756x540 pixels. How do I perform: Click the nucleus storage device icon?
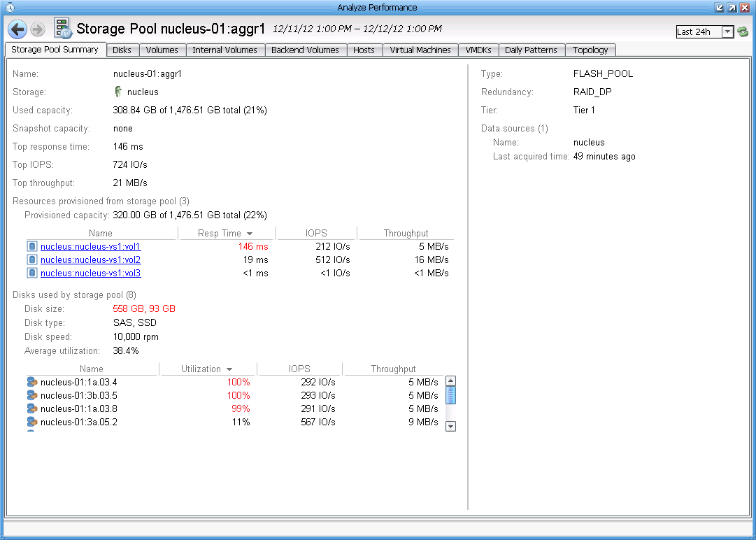pos(118,92)
